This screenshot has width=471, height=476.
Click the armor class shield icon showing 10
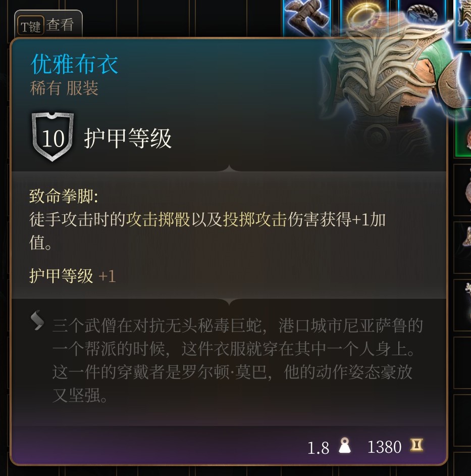coord(53,136)
